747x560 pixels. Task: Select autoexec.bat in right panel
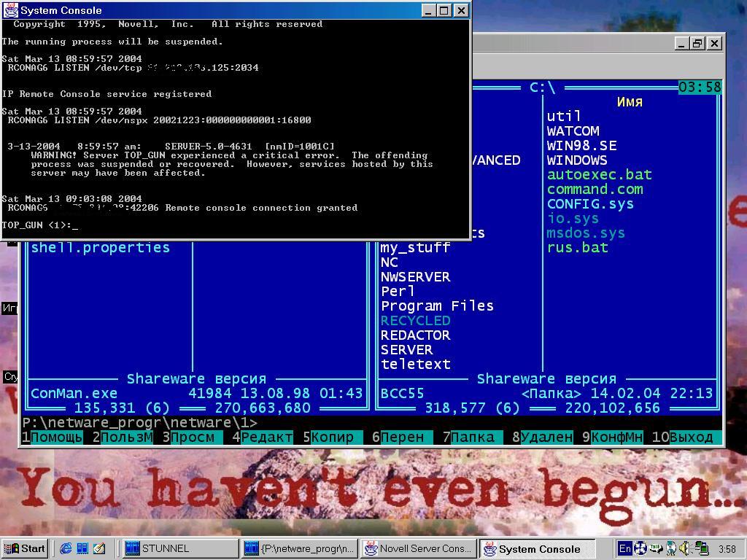[599, 175]
